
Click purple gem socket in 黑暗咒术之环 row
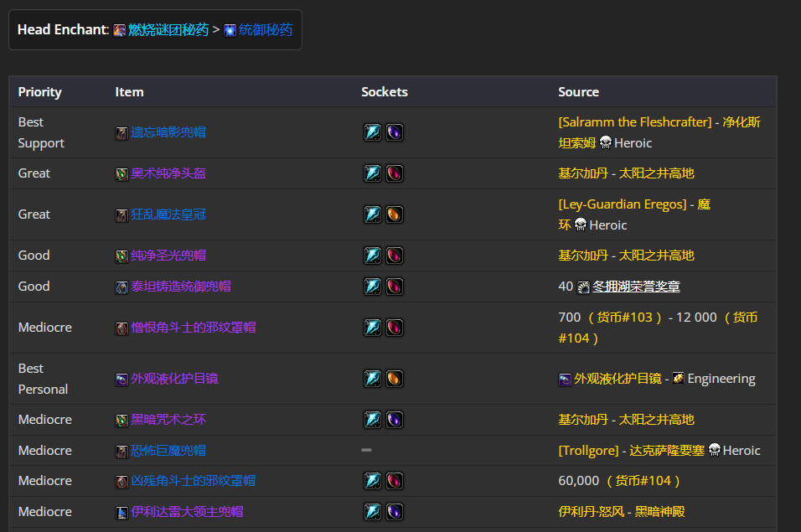(395, 419)
